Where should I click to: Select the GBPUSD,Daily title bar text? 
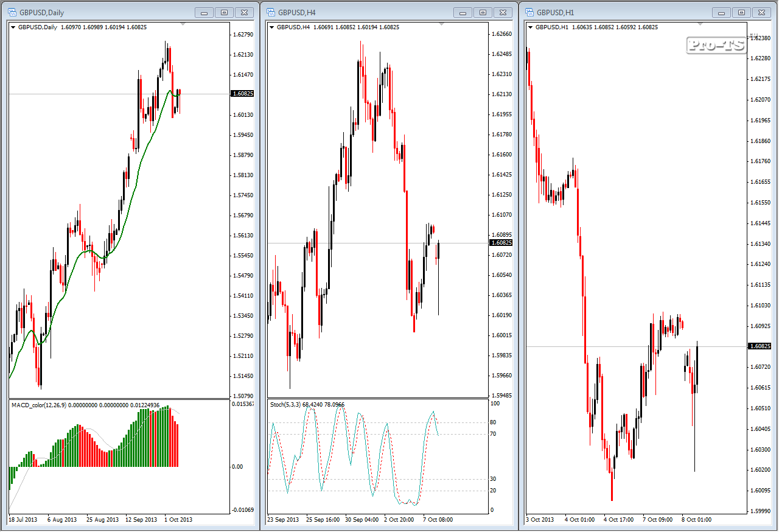41,12
